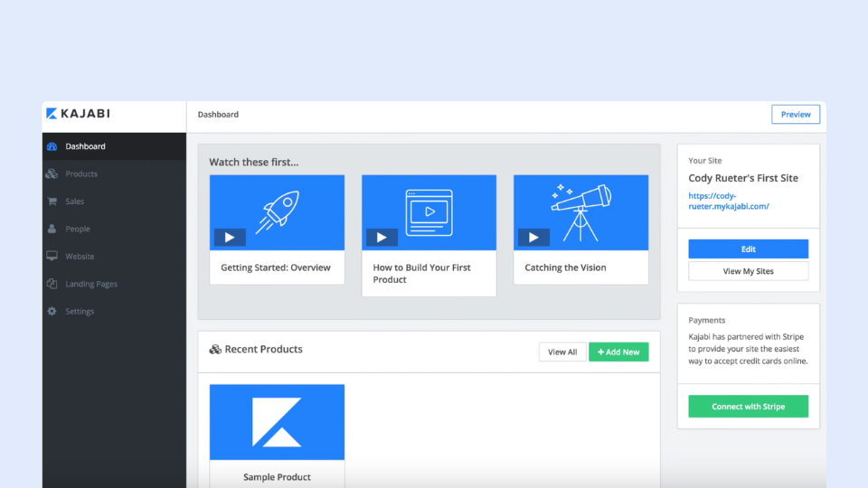The width and height of the screenshot is (868, 488).
Task: Click the Your Site label
Action: 704,161
